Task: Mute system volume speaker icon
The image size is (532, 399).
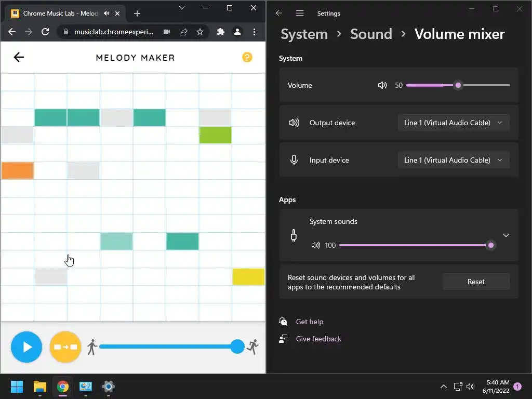Action: [x=382, y=85]
